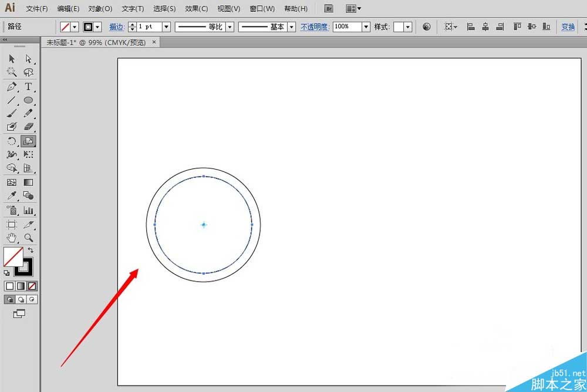Open the 视图(V) menu
The height and width of the screenshot is (392, 587).
point(229,9)
